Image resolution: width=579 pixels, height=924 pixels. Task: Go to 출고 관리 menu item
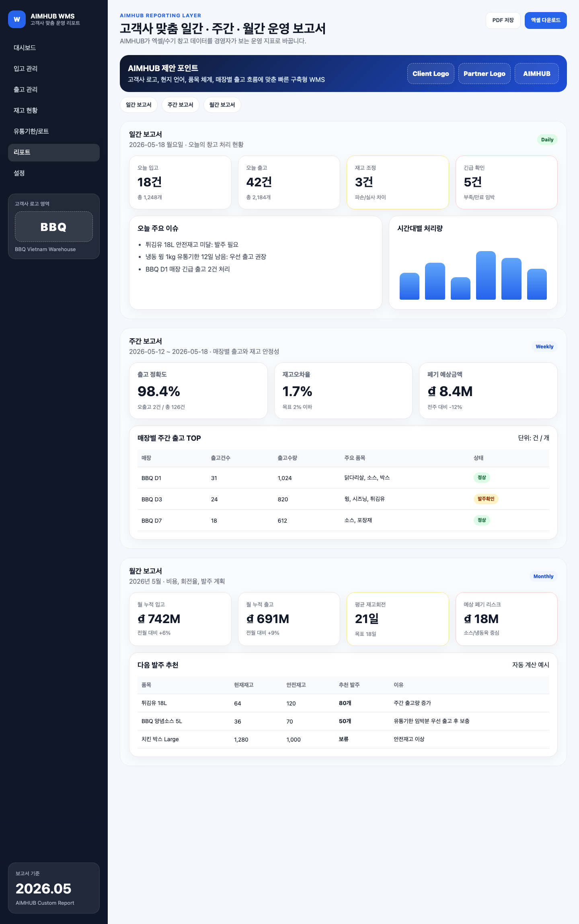pyautogui.click(x=54, y=90)
